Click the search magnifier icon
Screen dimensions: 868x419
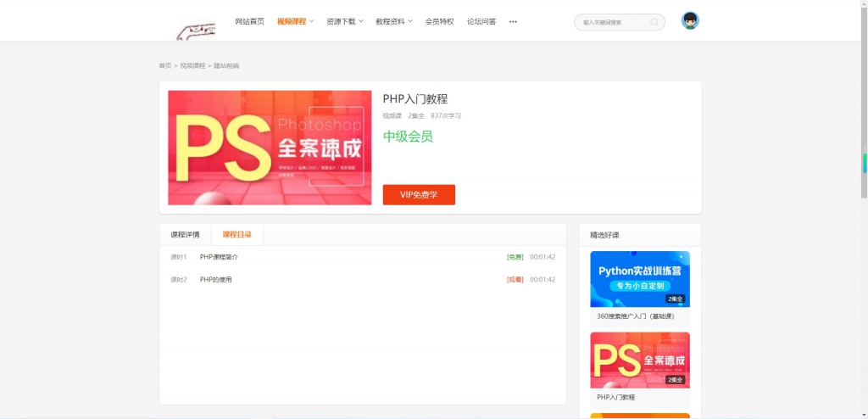[654, 22]
